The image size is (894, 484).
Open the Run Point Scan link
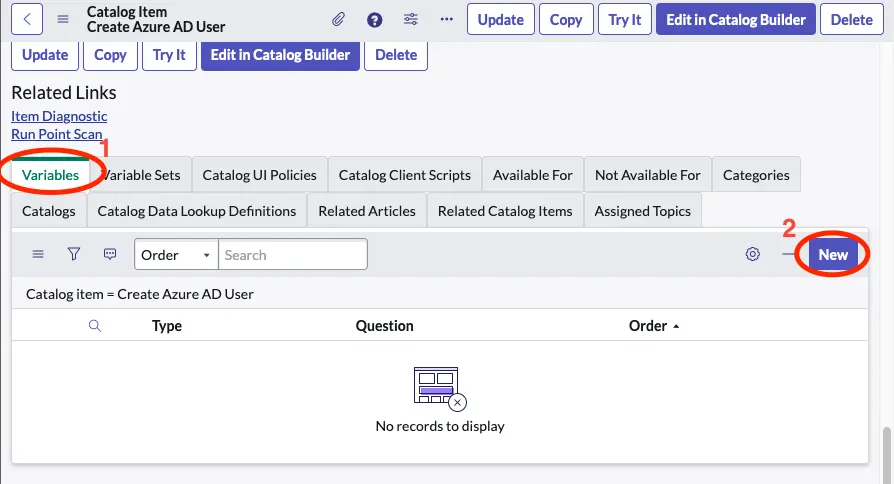[57, 135]
